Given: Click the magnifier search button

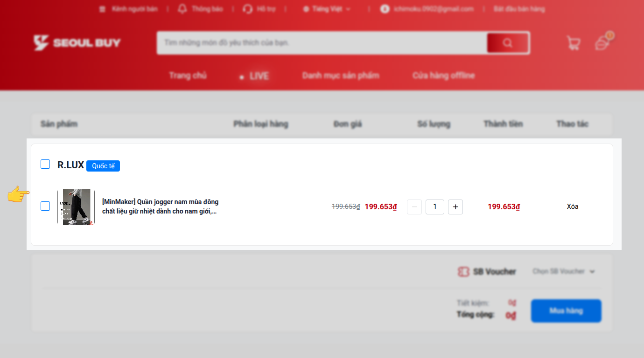Looking at the screenshot, I should (x=507, y=43).
